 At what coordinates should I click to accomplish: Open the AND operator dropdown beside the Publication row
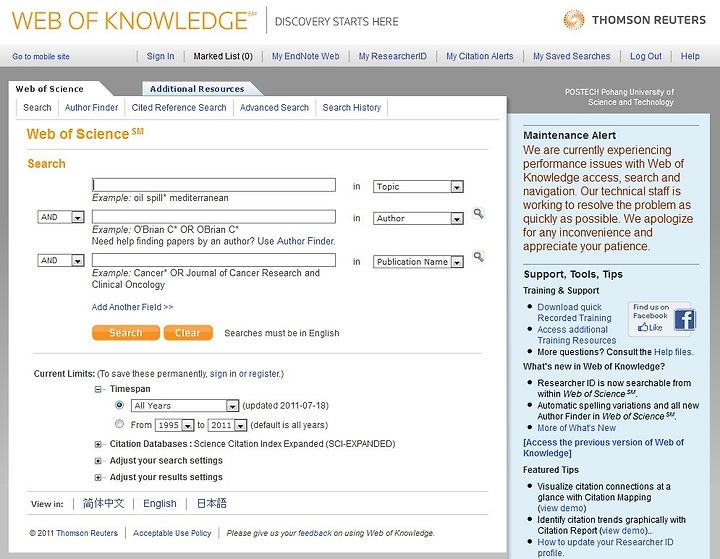pyautogui.click(x=61, y=260)
